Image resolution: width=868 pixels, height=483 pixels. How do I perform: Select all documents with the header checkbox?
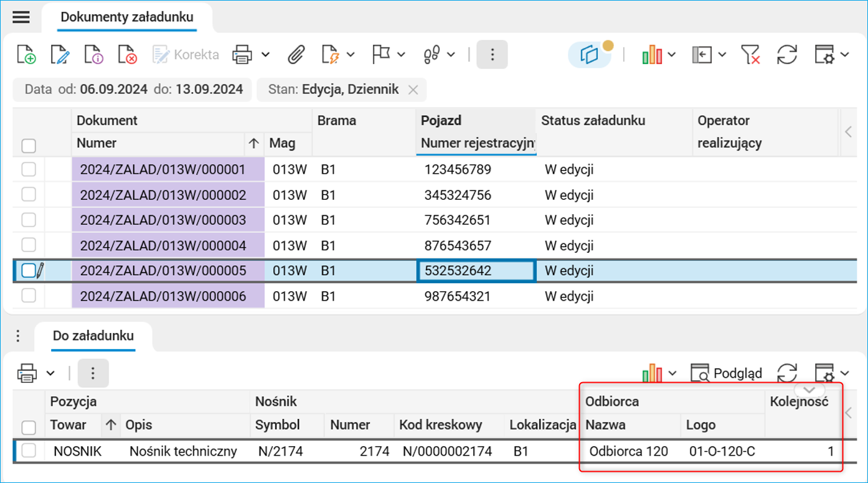(28, 144)
